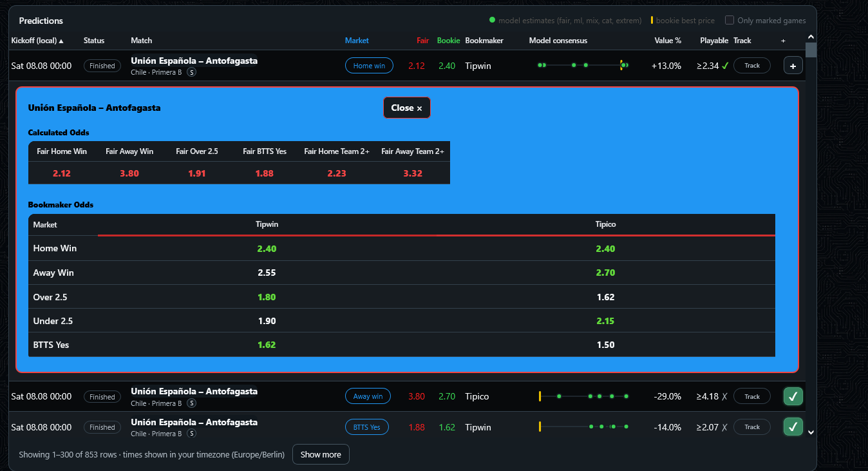Click Tipwin Home Win odds 2.40
The width and height of the screenshot is (868, 471).
click(x=267, y=249)
